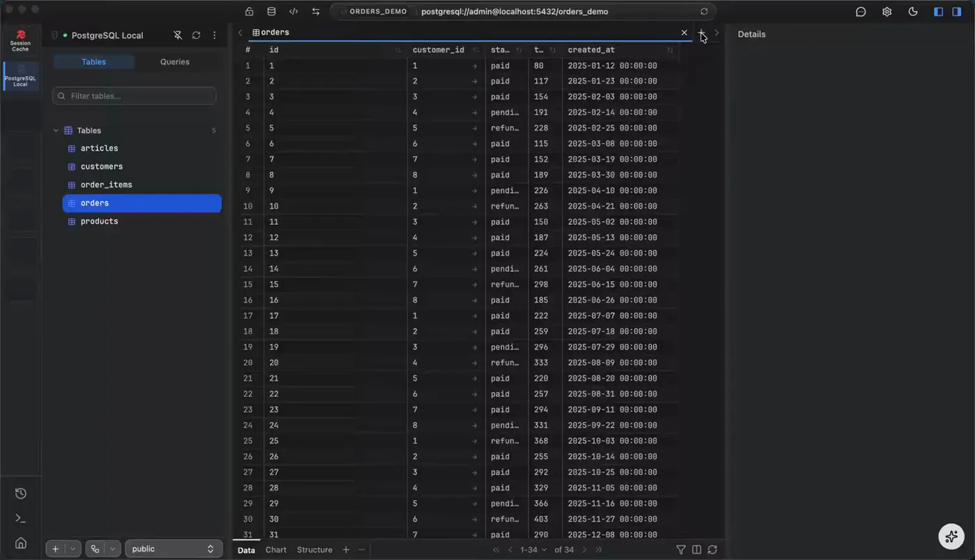Click the add new item plus button
Viewport: 975px width, 560px height.
(x=56, y=549)
